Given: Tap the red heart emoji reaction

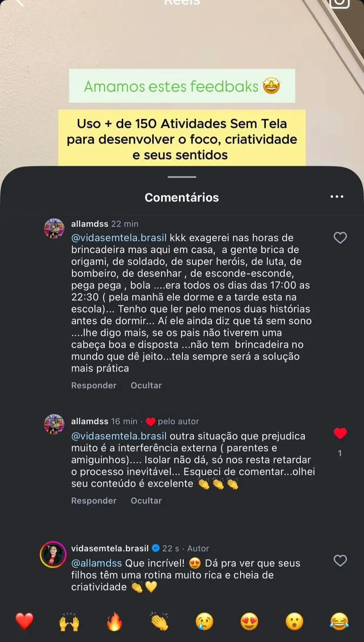Looking at the screenshot, I should coord(24,622).
